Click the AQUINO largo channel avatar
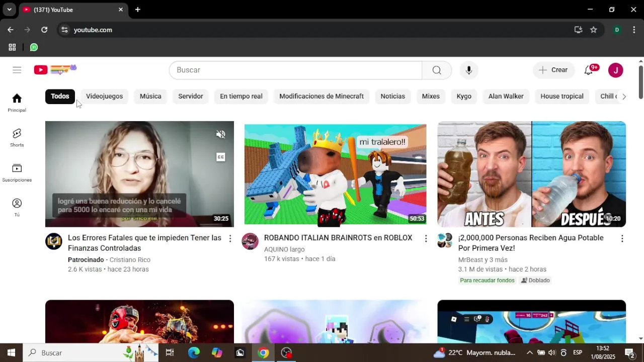Screen dimensions: 644x362 (250, 241)
